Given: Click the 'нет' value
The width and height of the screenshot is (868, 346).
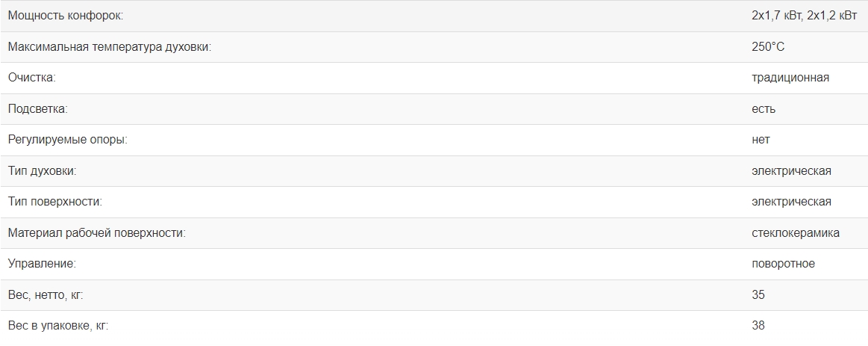Looking at the screenshot, I should pos(761,140).
